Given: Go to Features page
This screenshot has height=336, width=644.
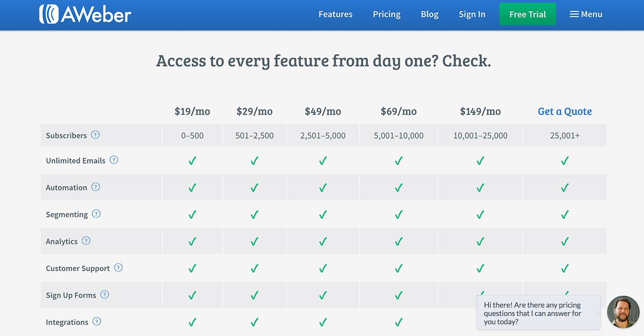Looking at the screenshot, I should [x=336, y=14].
